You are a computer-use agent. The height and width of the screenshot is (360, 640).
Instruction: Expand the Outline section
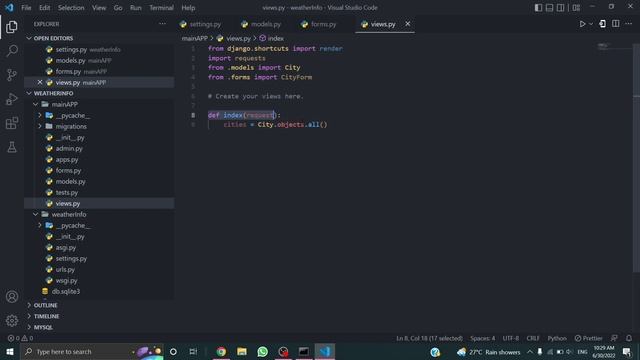(99, 305)
